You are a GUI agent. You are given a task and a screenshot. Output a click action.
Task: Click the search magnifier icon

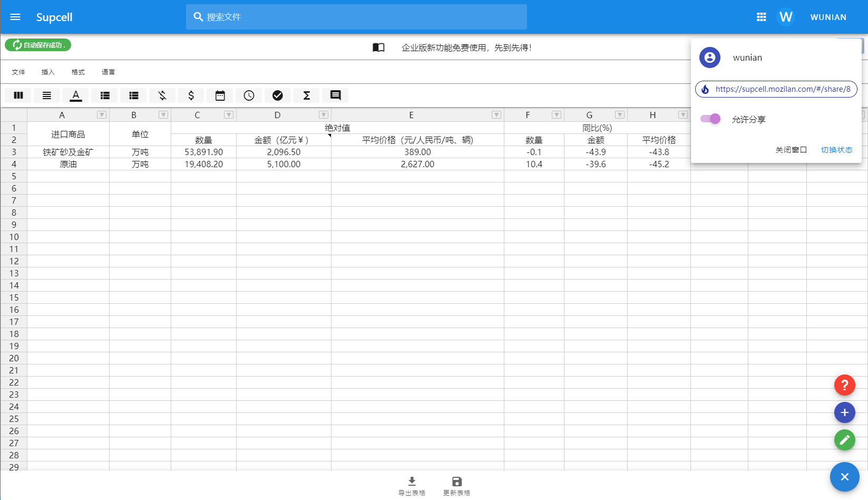[198, 17]
